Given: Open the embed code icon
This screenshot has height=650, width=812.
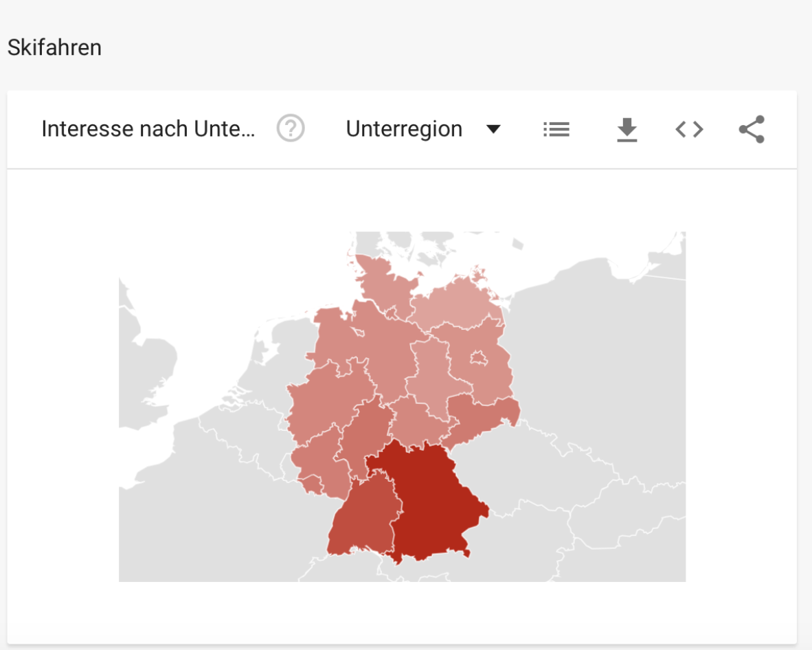Looking at the screenshot, I should click(689, 129).
